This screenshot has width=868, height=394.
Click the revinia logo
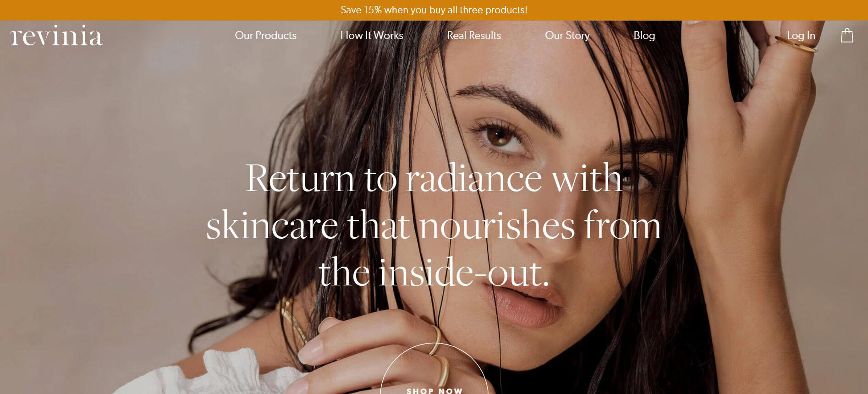pyautogui.click(x=57, y=36)
